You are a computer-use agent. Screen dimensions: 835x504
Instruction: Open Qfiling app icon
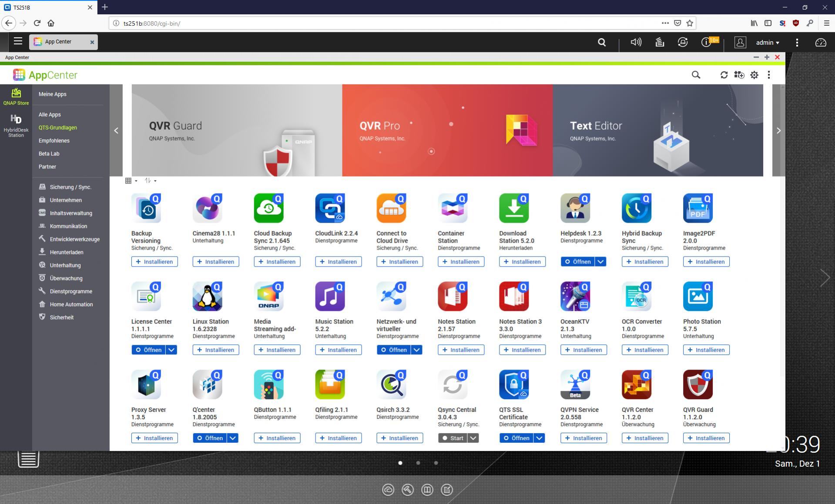click(x=330, y=384)
